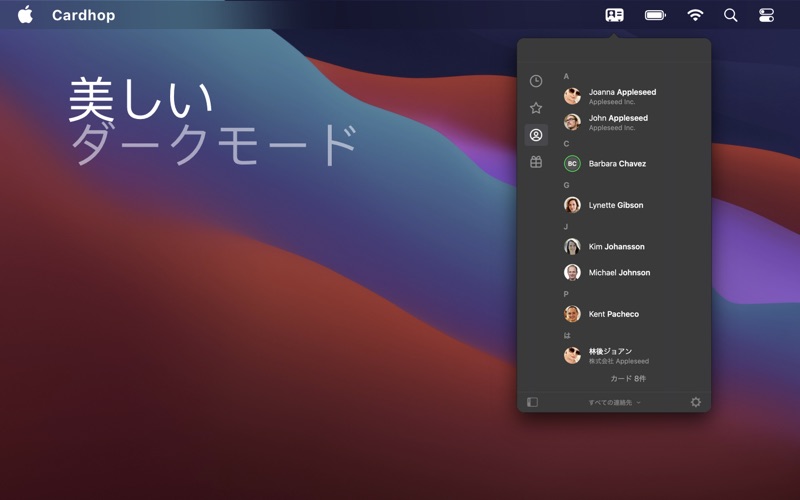Screen dimensions: 800x500
Task: Open the Apple menu
Action: [x=26, y=15]
